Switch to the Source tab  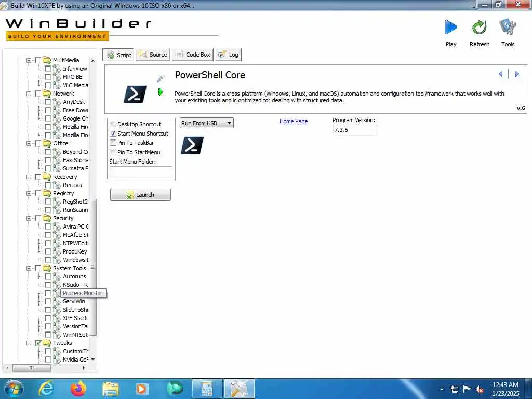tap(153, 55)
